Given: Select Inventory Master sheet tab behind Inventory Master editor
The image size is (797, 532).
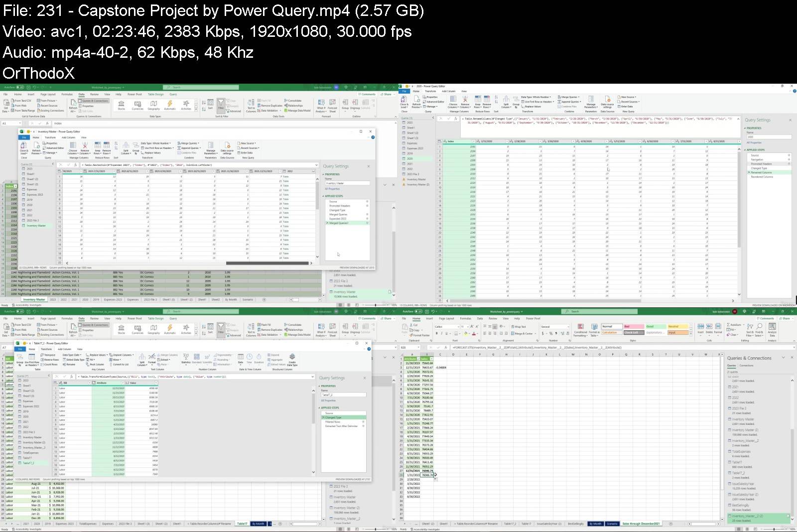Looking at the screenshot, I should (34, 299).
